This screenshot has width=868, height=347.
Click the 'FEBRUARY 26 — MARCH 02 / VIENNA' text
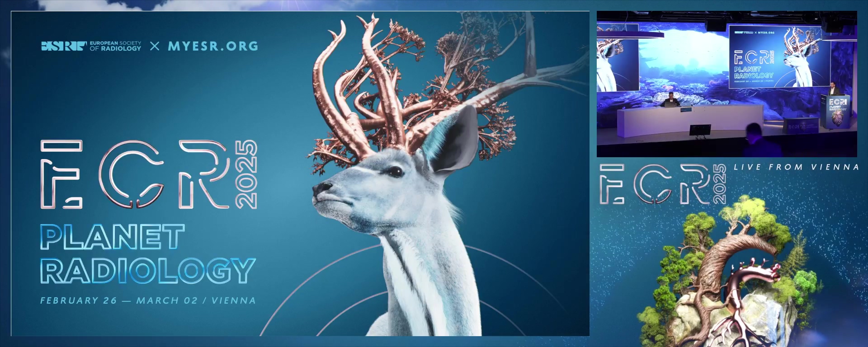[148, 300]
